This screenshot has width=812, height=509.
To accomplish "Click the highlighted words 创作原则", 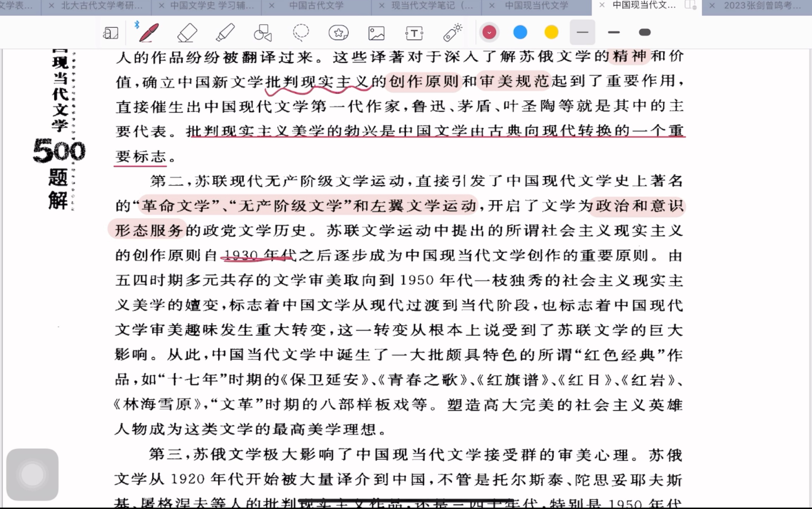I will [423, 82].
